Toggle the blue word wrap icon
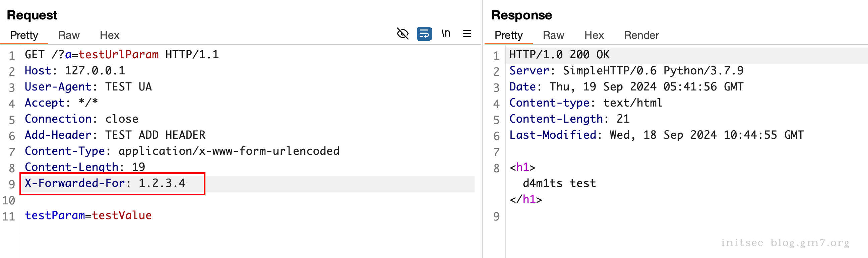Screen dimensions: 868x258 [x=424, y=34]
